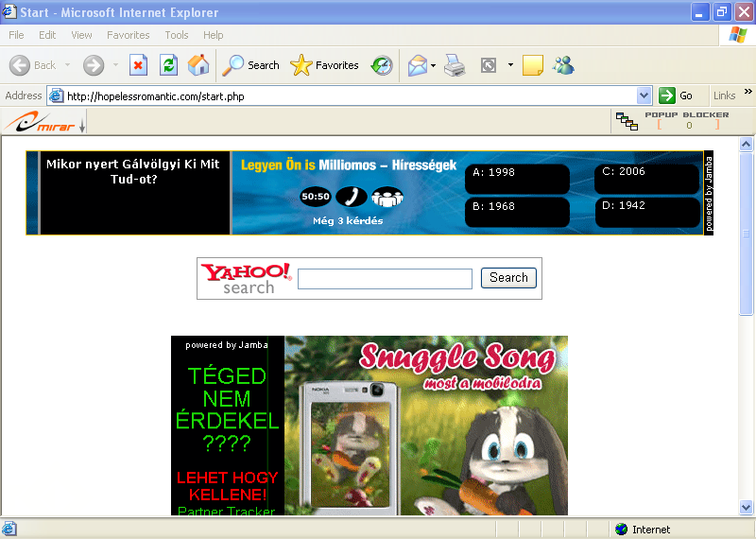Expand the address bar dropdown
The width and height of the screenshot is (756, 539).
644,96
